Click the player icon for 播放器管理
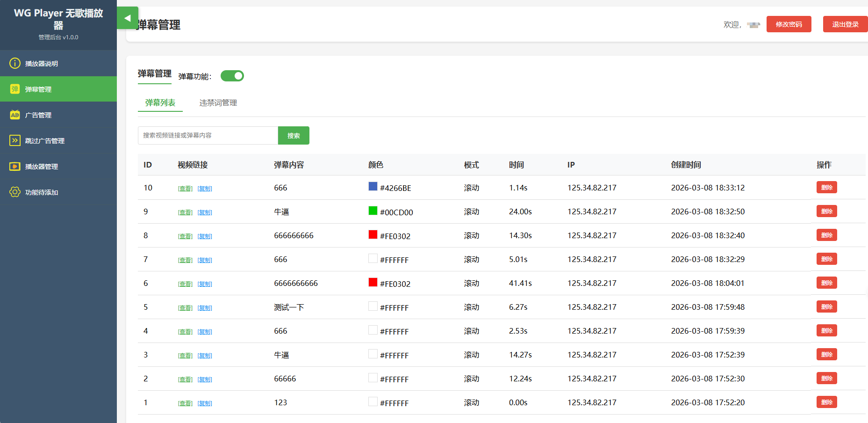868x423 pixels. click(15, 166)
